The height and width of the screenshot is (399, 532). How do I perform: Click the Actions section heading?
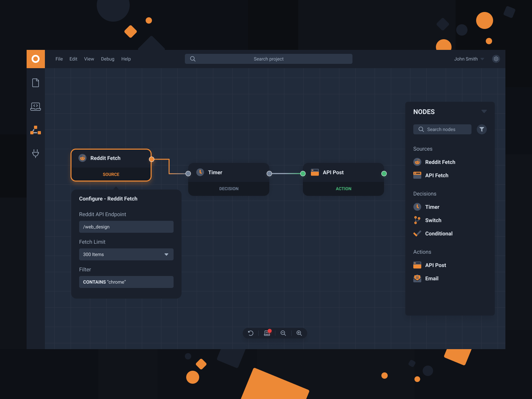(422, 252)
